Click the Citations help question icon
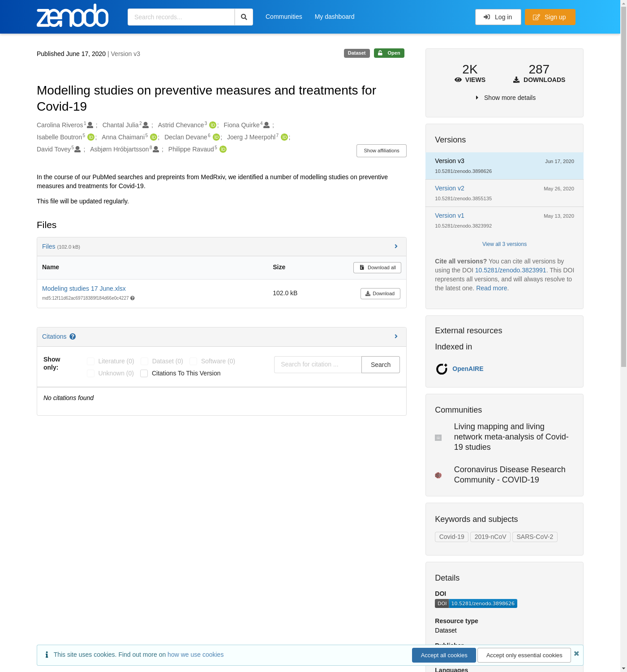 (73, 337)
